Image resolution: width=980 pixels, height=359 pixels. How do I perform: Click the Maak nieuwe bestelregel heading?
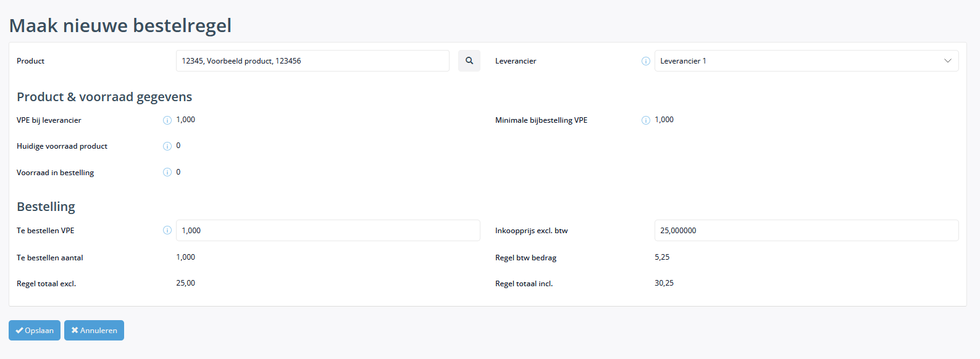coord(120,25)
